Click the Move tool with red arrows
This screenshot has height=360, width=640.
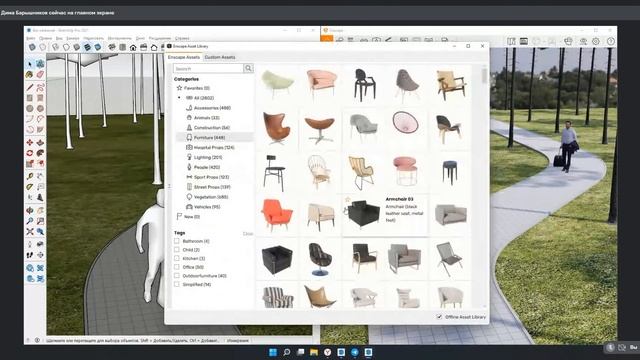[x=30, y=142]
